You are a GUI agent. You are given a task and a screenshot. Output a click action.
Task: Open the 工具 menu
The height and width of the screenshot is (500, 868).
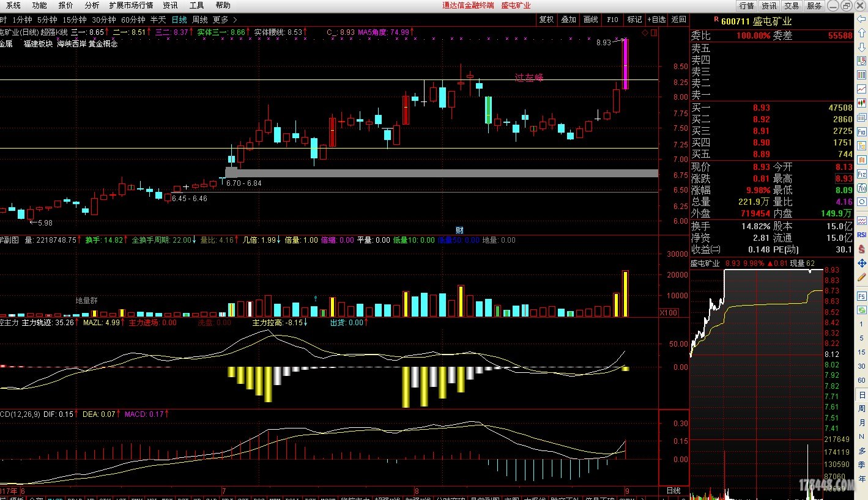[x=196, y=6]
